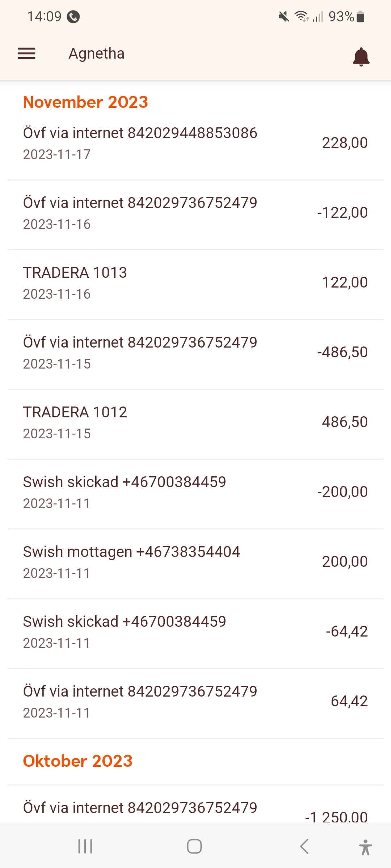391x868 pixels.
Task: Open Swish mottagen +46738354404 transaction
Action: (195, 562)
